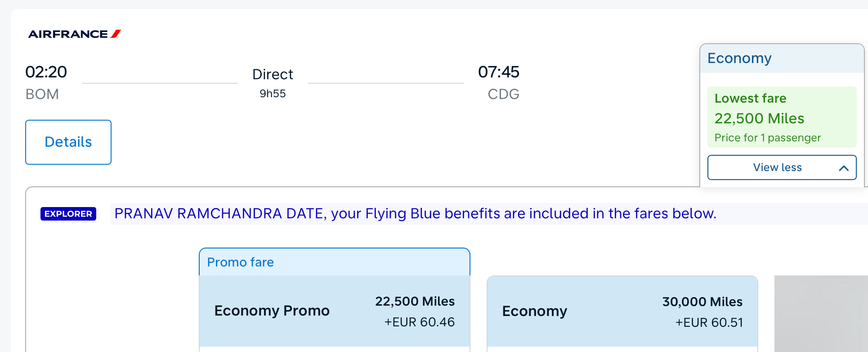Click the Direct flight indicator
This screenshot has height=352, width=868.
click(273, 74)
